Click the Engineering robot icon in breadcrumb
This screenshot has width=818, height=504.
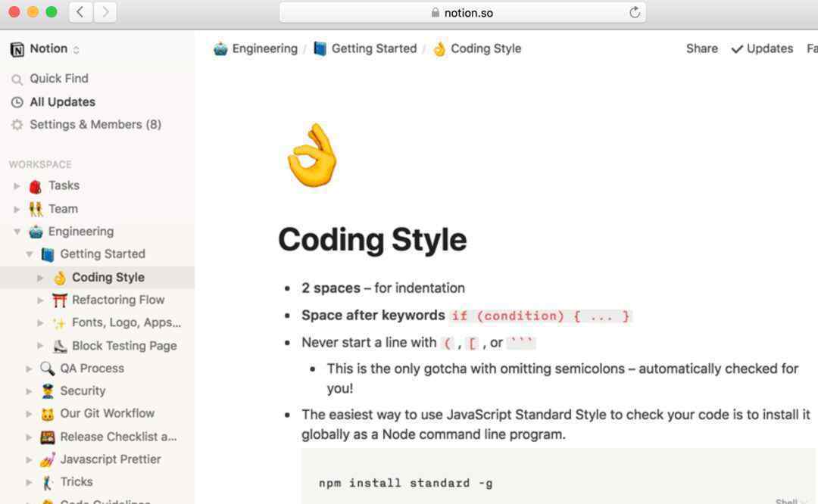(x=220, y=49)
